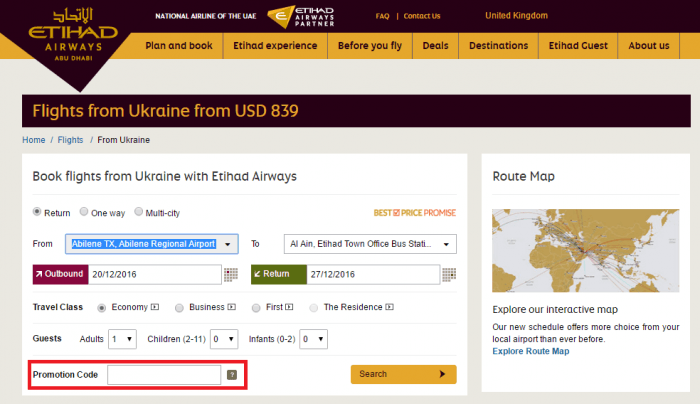Click the Outbound date field 20/12/2016

point(154,275)
